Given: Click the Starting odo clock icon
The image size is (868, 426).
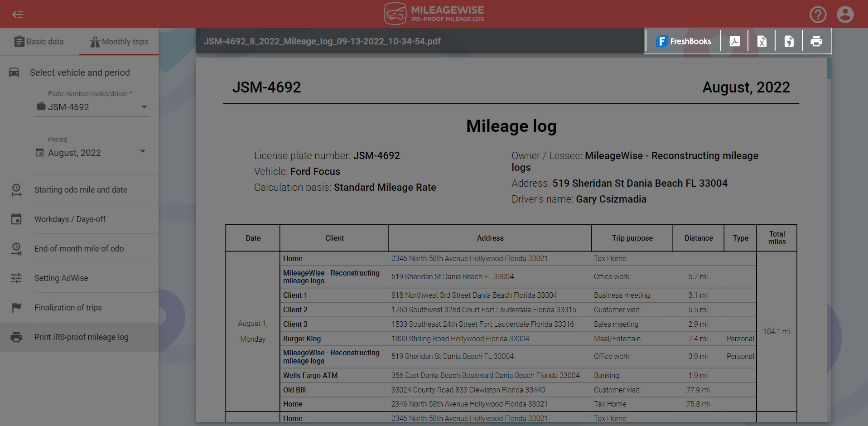Looking at the screenshot, I should tap(16, 190).
